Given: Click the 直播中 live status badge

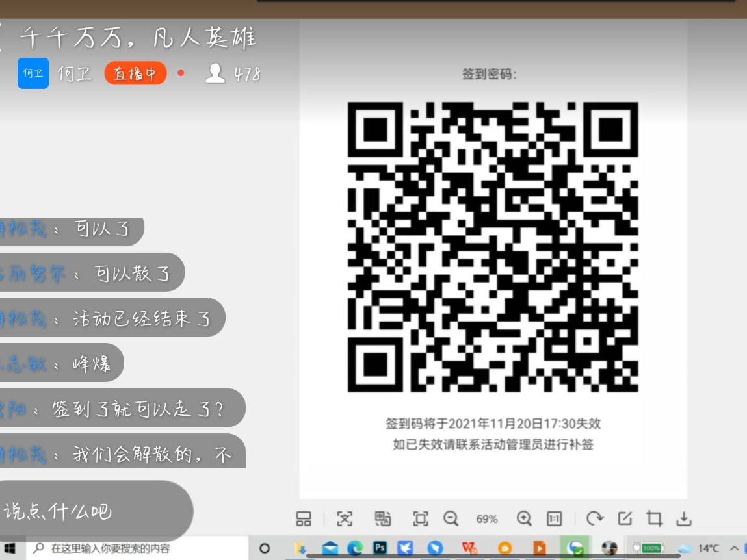Looking at the screenshot, I should pos(135,73).
